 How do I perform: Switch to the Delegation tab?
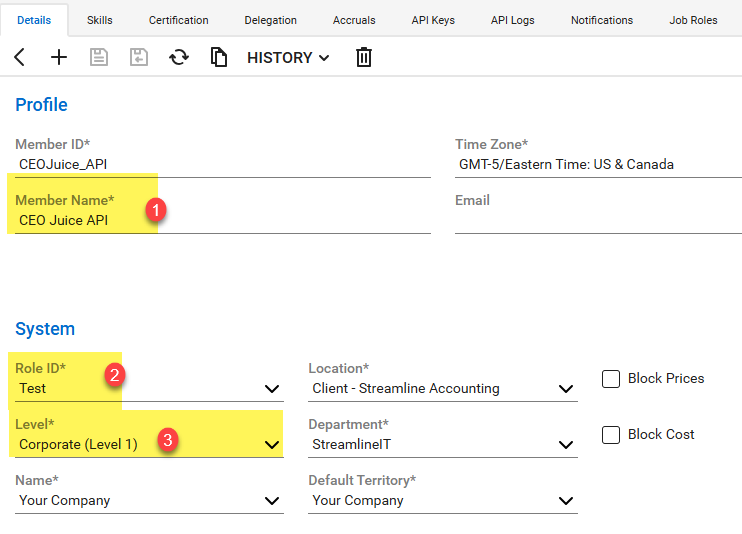(270, 20)
